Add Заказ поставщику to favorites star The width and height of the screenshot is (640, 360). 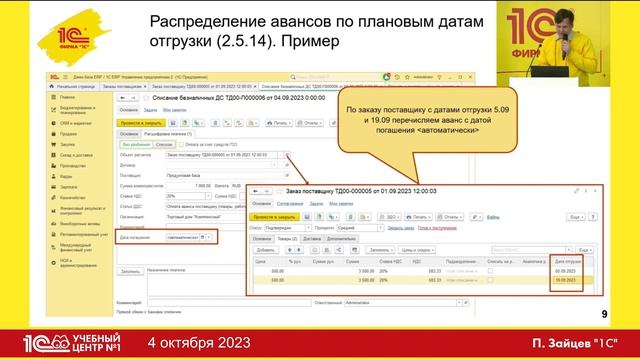click(280, 191)
